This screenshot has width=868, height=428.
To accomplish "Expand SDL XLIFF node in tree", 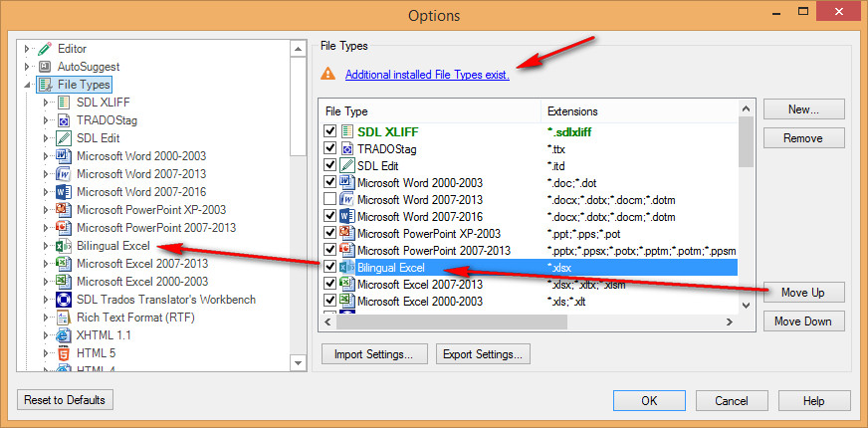I will 46,103.
